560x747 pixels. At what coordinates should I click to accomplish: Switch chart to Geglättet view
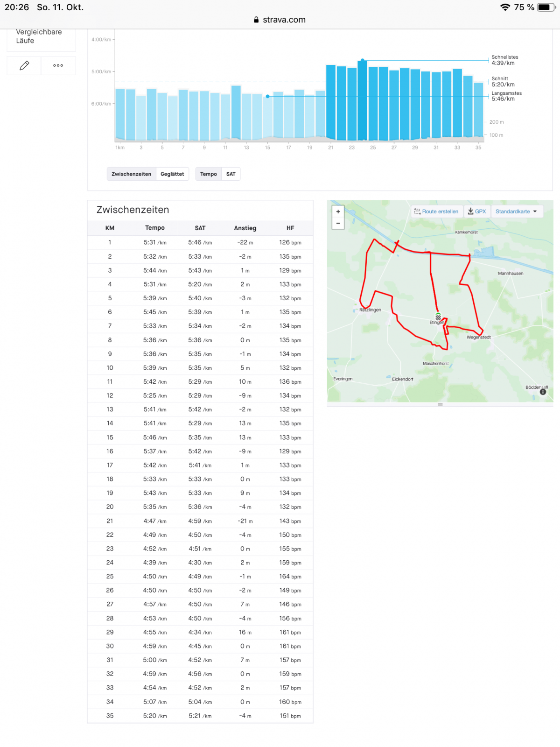172,174
